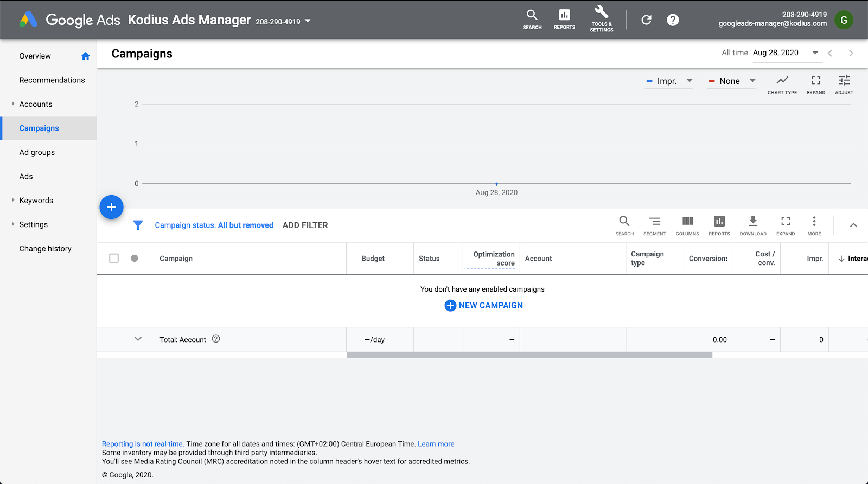Open the Segment options
The height and width of the screenshot is (484, 868).
pos(655,225)
